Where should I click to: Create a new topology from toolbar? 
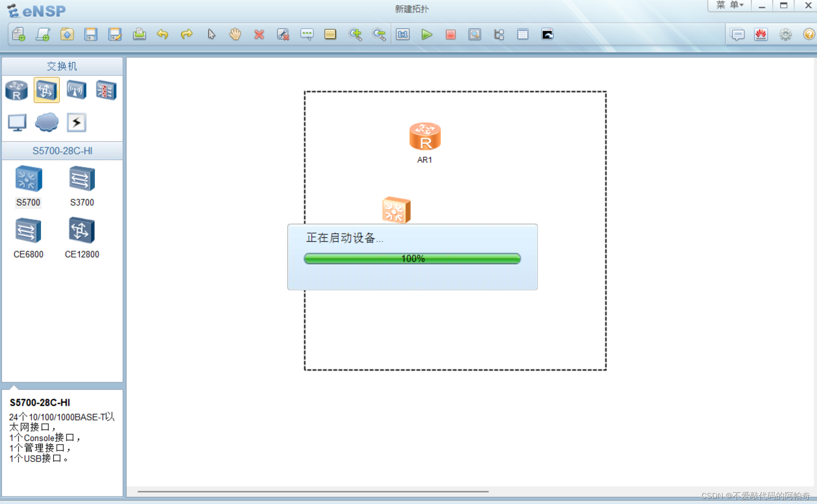click(x=19, y=34)
